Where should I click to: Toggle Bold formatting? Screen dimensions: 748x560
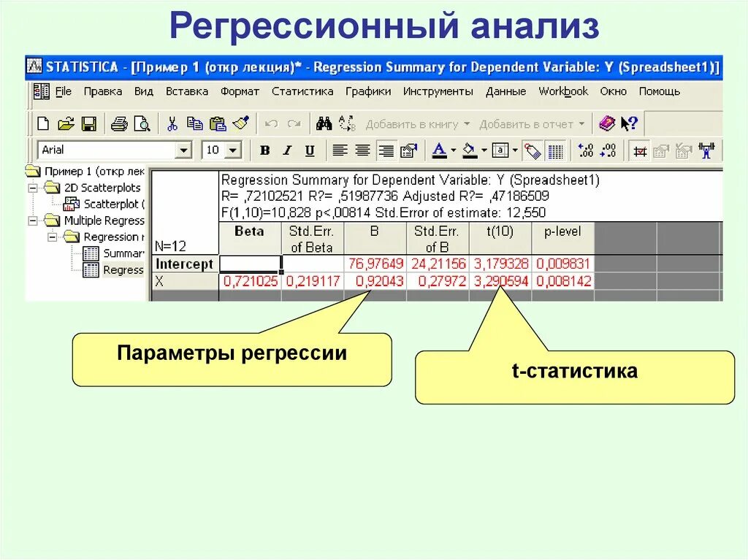pos(264,151)
